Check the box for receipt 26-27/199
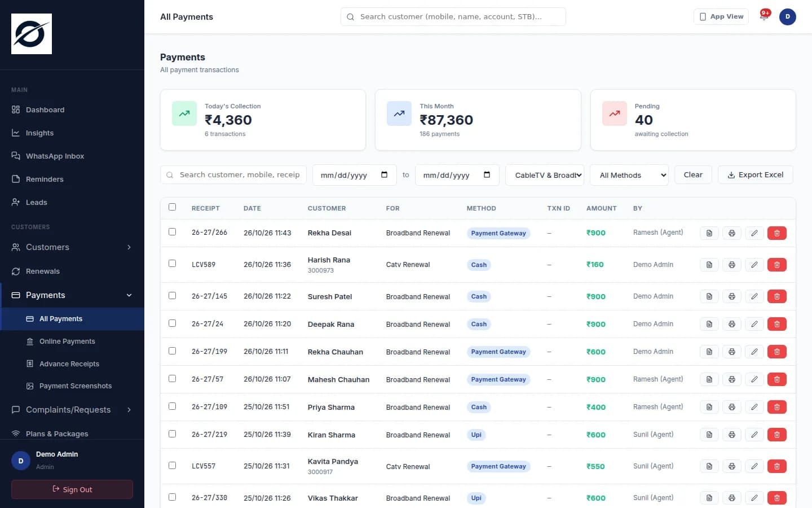Viewport: 812px width, 508px height. tap(173, 351)
